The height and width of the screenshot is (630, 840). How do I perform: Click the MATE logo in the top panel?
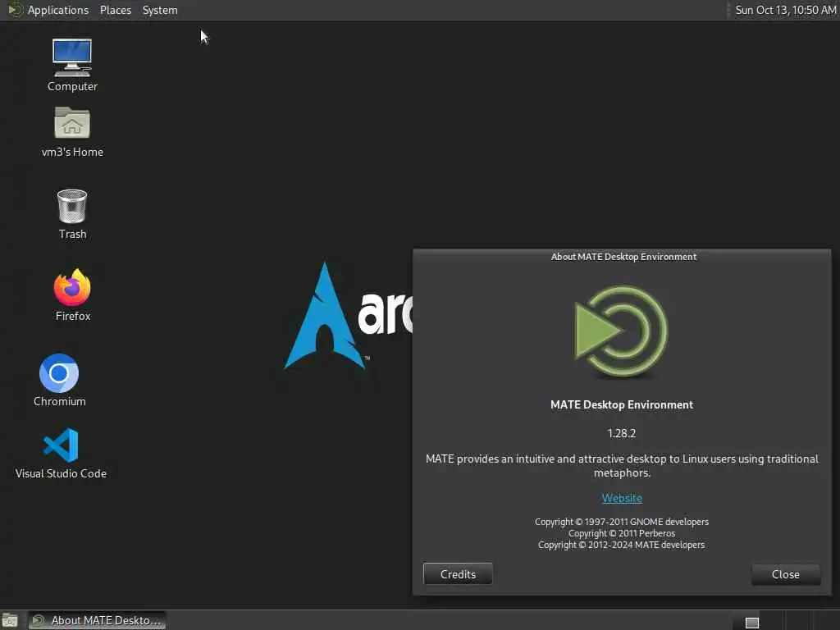pyautogui.click(x=15, y=10)
